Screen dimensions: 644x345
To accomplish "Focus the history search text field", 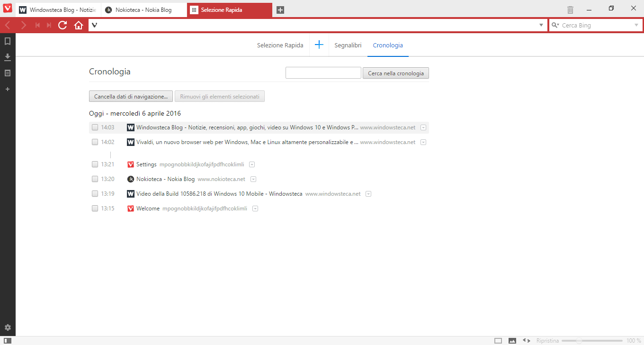I will pos(323,73).
